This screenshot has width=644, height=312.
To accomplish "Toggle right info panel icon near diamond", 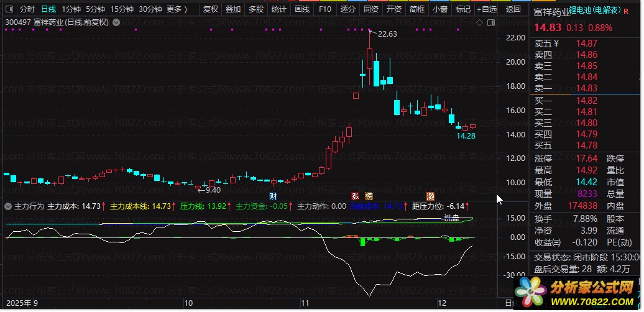I will 490,22.
